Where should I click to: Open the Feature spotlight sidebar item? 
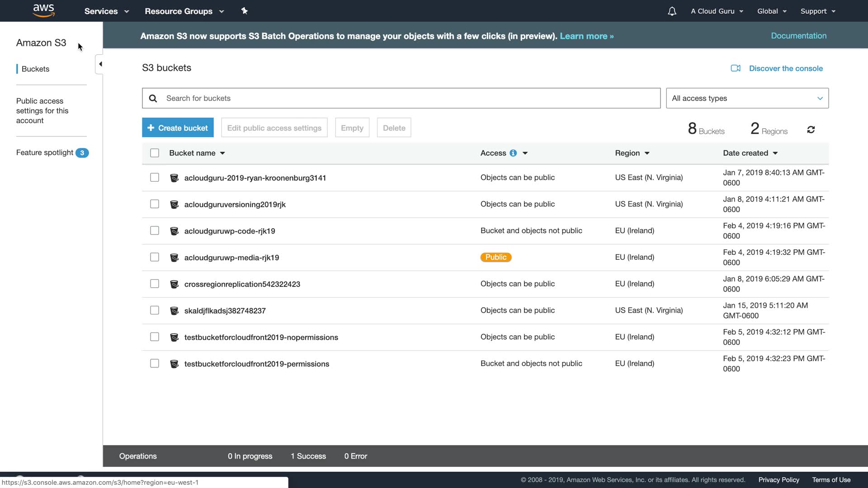tap(45, 153)
